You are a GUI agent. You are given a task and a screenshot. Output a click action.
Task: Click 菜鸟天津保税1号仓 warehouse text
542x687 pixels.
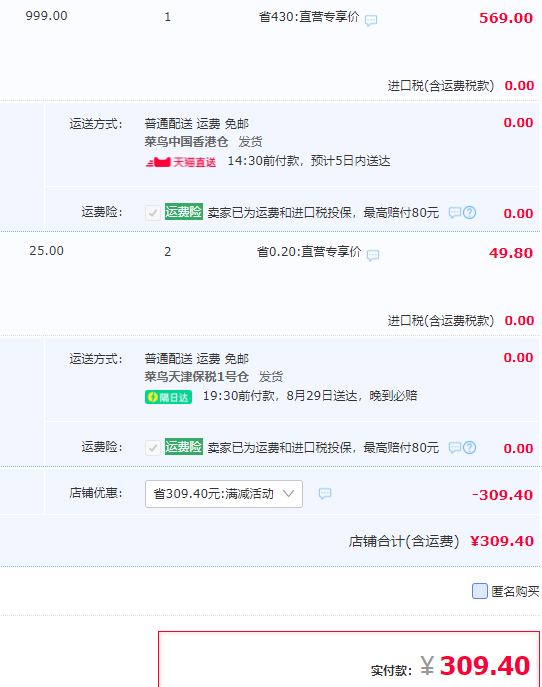[x=196, y=377]
